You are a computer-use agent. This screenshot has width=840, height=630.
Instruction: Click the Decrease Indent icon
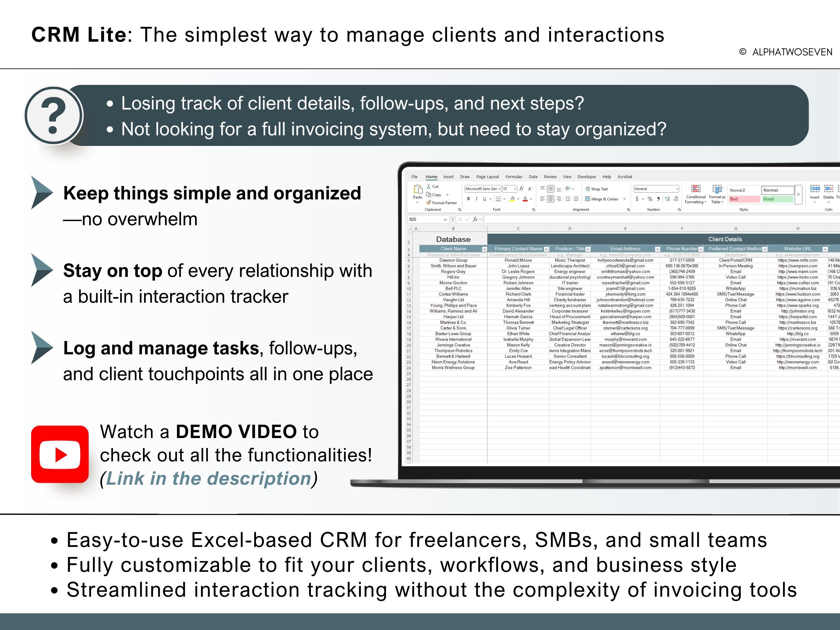click(x=568, y=198)
